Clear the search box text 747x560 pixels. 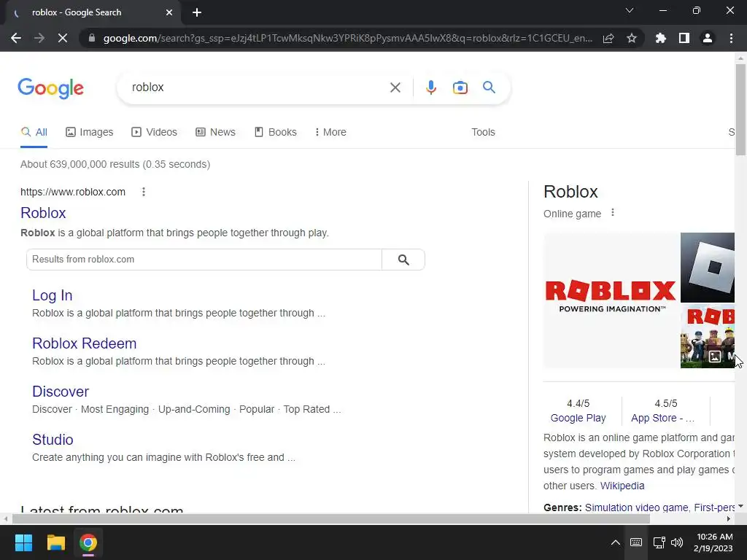click(x=395, y=87)
